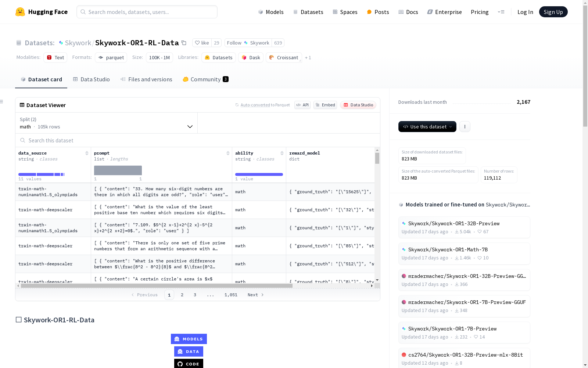Viewport: 588px width, 368px height.
Task: Go to Models in the top navigation
Action: (x=271, y=12)
